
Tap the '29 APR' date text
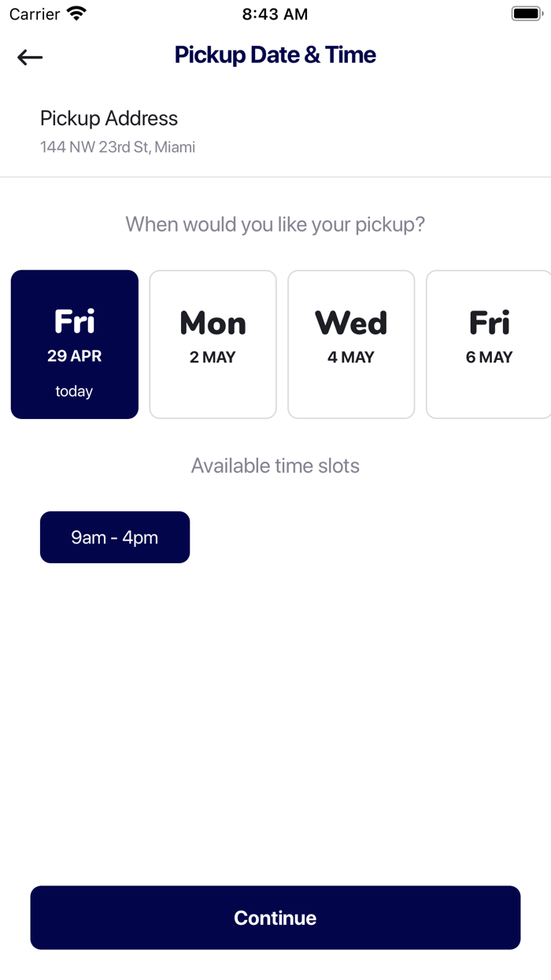pyautogui.click(x=74, y=356)
